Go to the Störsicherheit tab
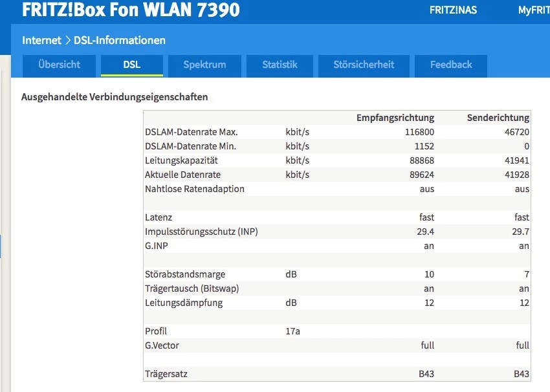The image size is (550, 392). (x=364, y=65)
